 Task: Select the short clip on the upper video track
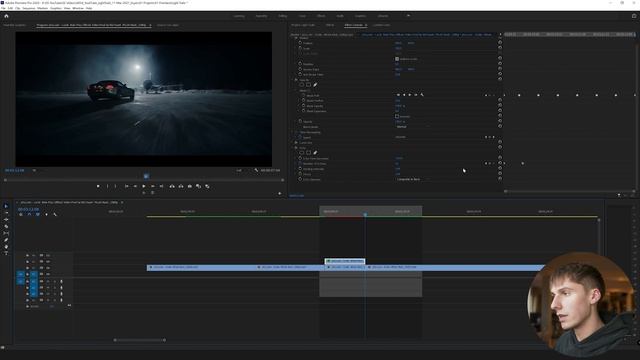click(345, 261)
